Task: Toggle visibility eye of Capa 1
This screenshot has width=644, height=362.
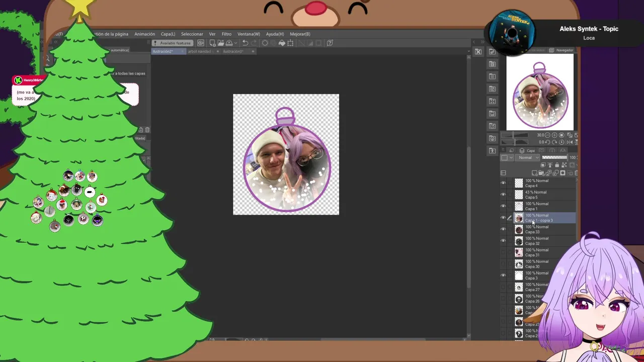Action: [503, 206]
